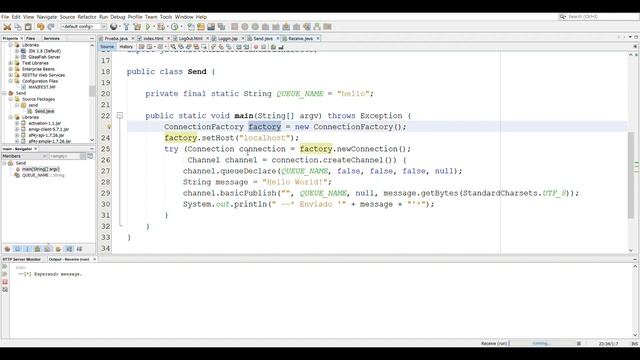Switch to HTTP Server Monitor tab

[22, 259]
